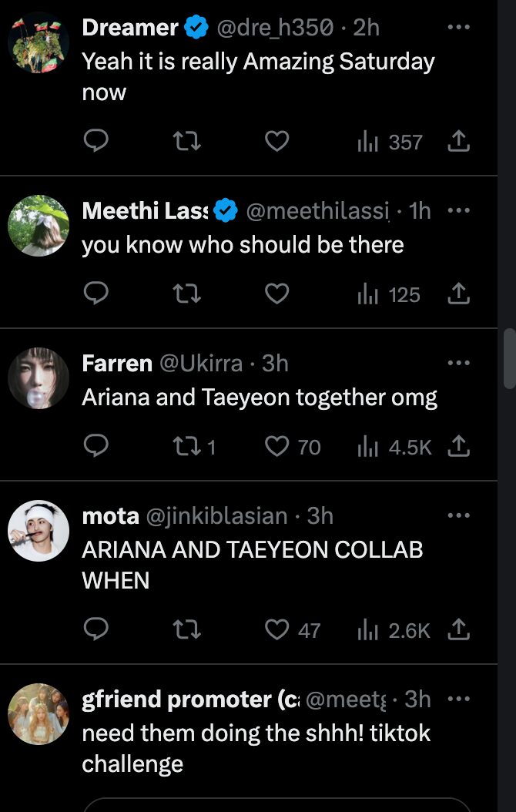View Farren's tweet 4.5K view analytics
Image resolution: width=516 pixels, height=812 pixels.
pyautogui.click(x=394, y=447)
